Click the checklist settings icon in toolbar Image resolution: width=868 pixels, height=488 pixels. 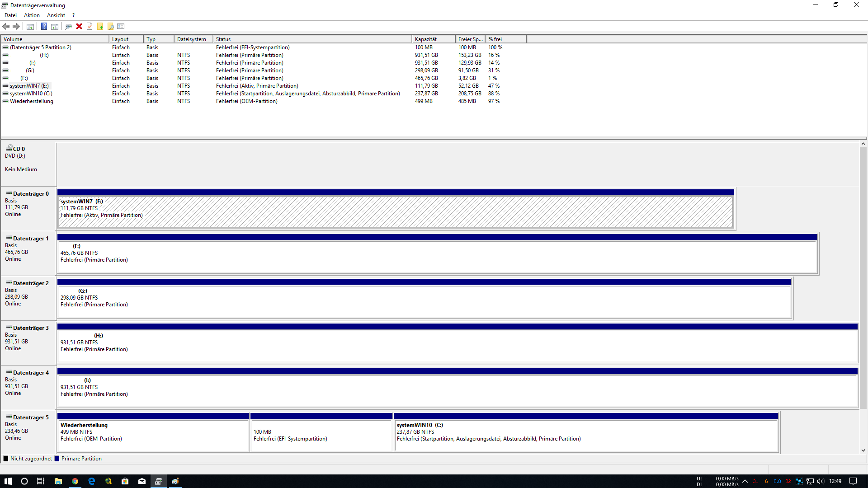(121, 26)
